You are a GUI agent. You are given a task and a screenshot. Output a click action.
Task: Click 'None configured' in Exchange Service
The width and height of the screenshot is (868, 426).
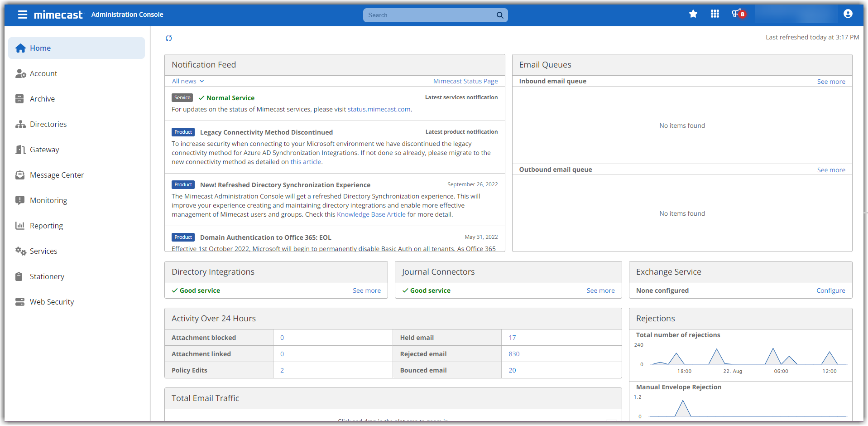pos(662,290)
